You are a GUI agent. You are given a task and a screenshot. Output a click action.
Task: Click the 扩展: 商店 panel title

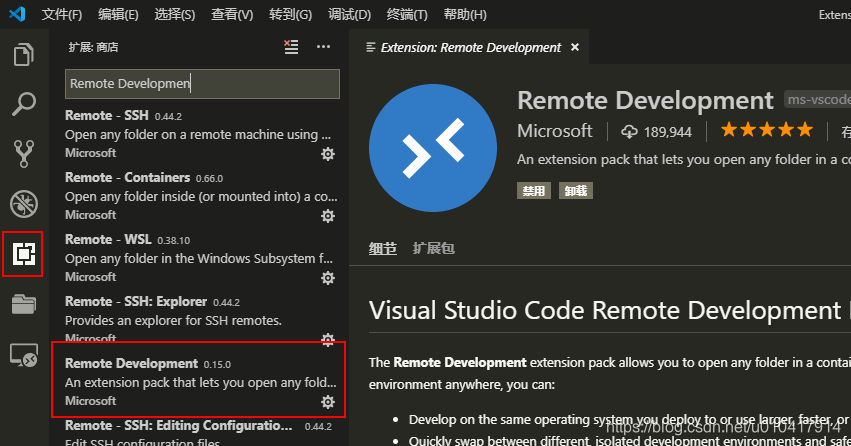click(x=93, y=47)
